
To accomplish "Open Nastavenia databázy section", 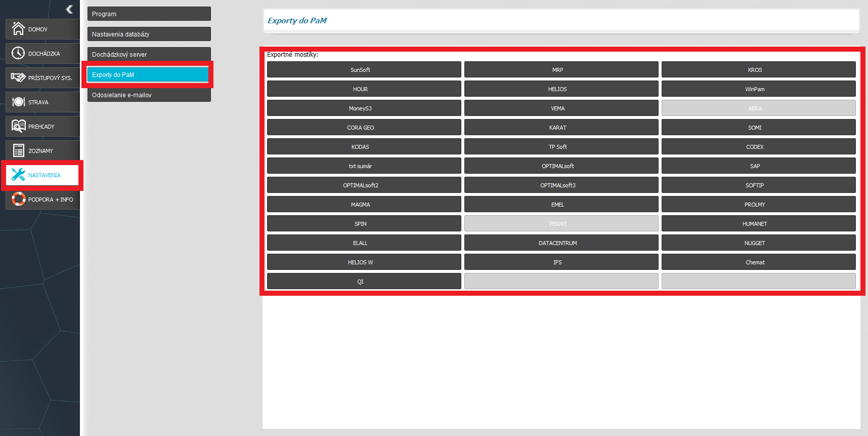I will pos(149,34).
